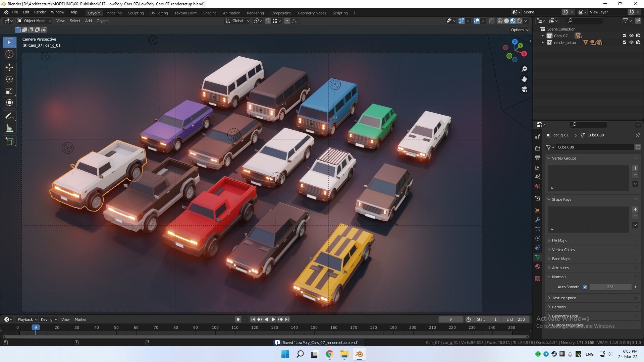Open the Playback popover in timeline
This screenshot has width=644, height=362.
tap(27, 319)
